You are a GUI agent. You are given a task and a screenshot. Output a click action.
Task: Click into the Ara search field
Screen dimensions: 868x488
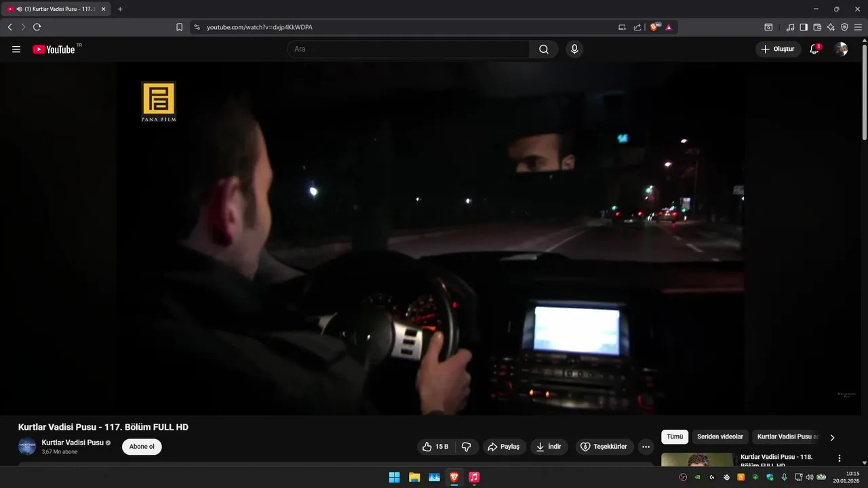[x=409, y=49]
